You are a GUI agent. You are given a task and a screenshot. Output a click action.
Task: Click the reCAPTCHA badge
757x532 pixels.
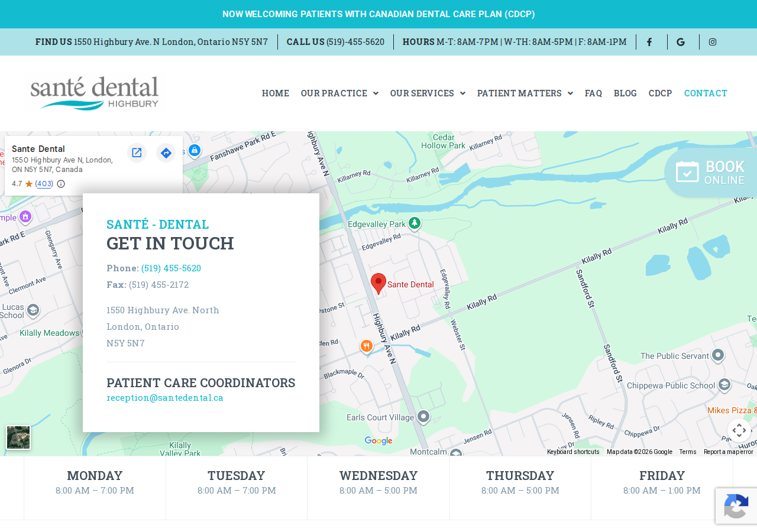(x=736, y=505)
